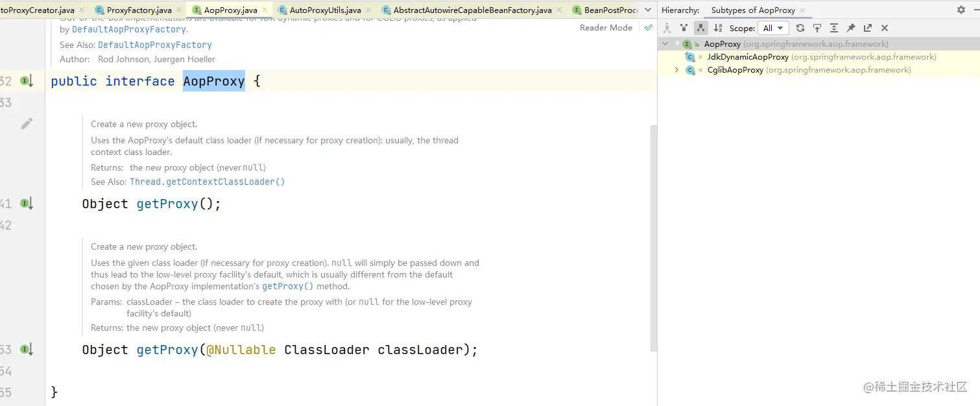Switch to ProxyFactory.java tab
Screen dimensions: 980x406
tap(139, 10)
